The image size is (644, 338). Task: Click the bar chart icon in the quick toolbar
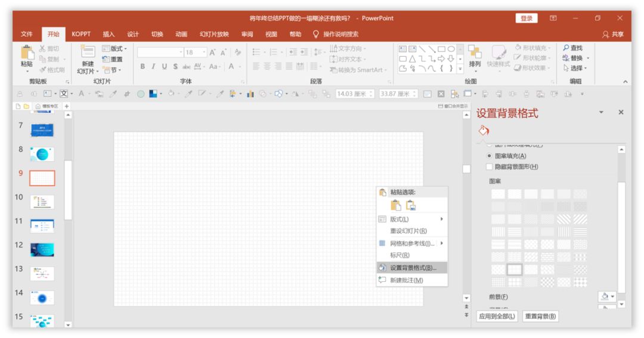(x=250, y=94)
